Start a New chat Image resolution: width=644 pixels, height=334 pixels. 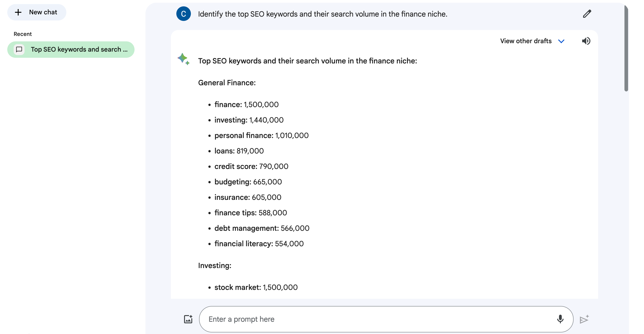click(x=37, y=12)
